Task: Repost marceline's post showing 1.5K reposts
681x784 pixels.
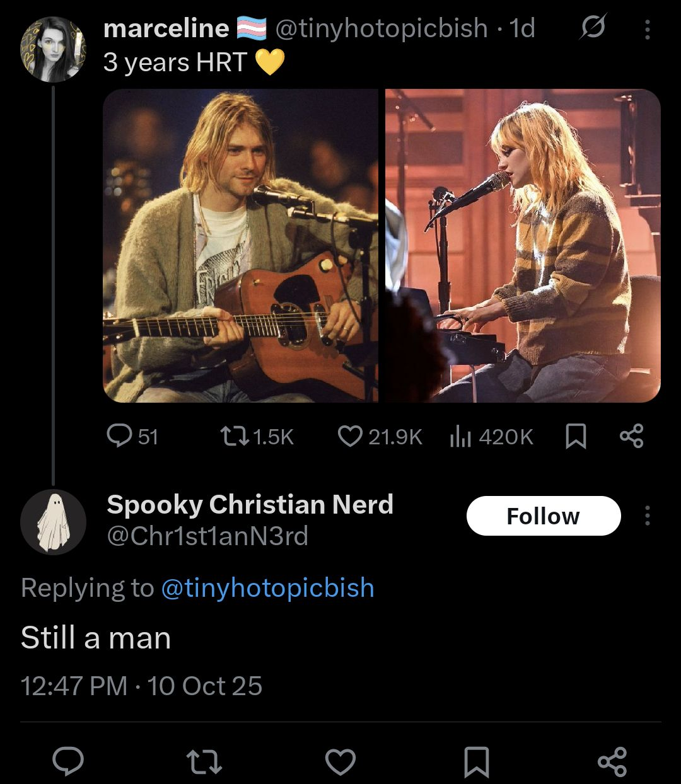Action: click(x=227, y=436)
